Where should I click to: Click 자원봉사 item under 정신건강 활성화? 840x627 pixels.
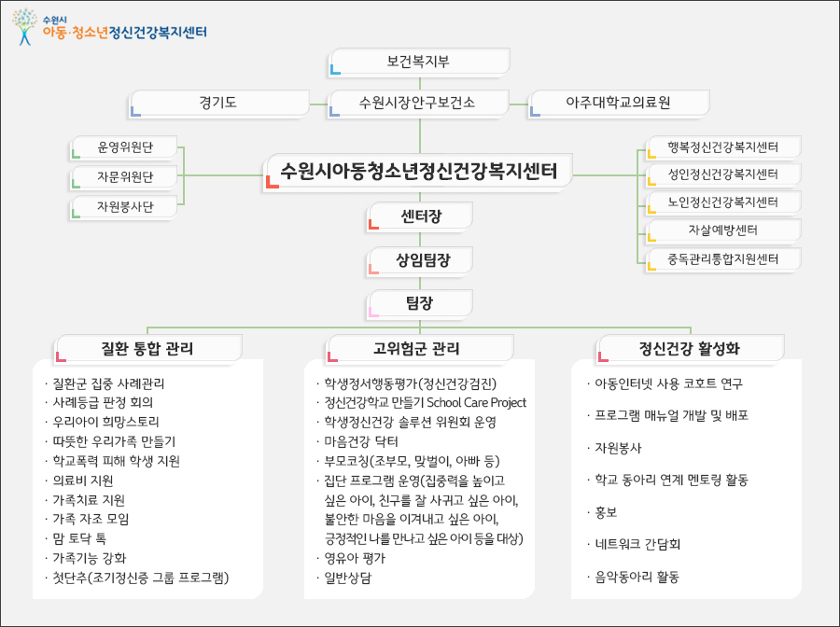(x=614, y=448)
